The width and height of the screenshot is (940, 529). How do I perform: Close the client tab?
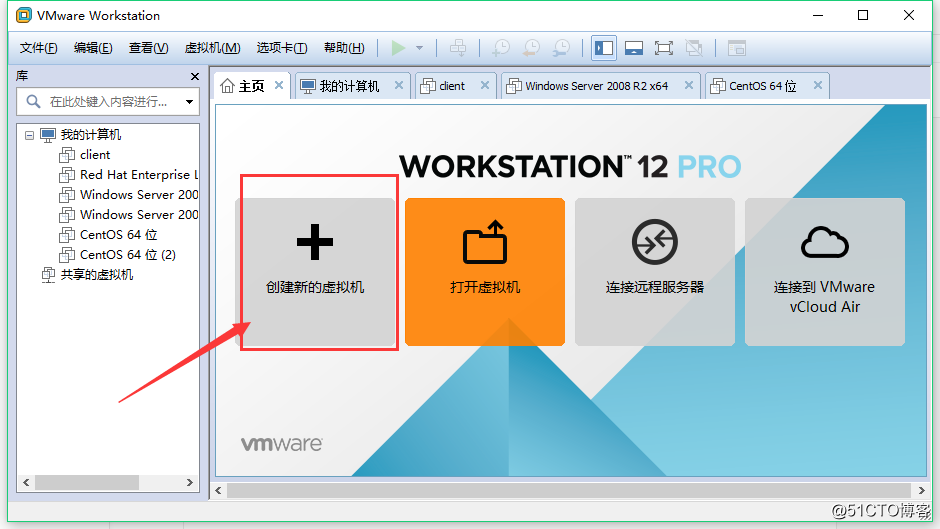pyautogui.click(x=485, y=85)
